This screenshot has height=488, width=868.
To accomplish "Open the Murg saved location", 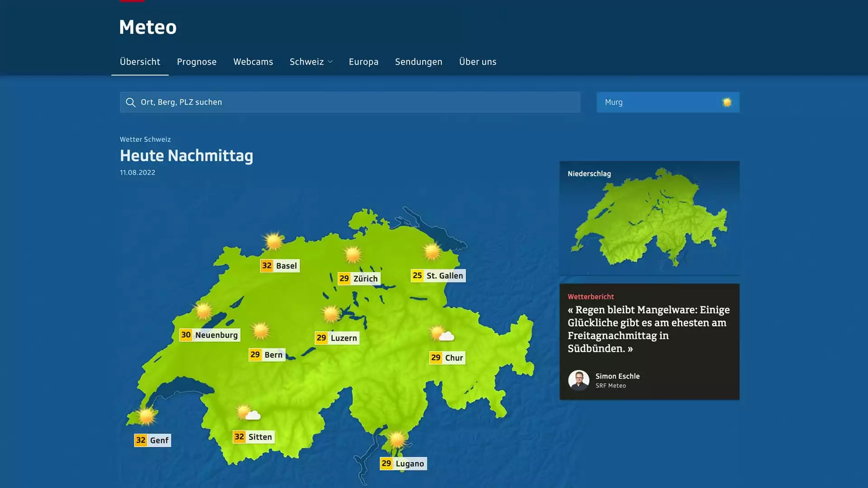I will tap(668, 103).
